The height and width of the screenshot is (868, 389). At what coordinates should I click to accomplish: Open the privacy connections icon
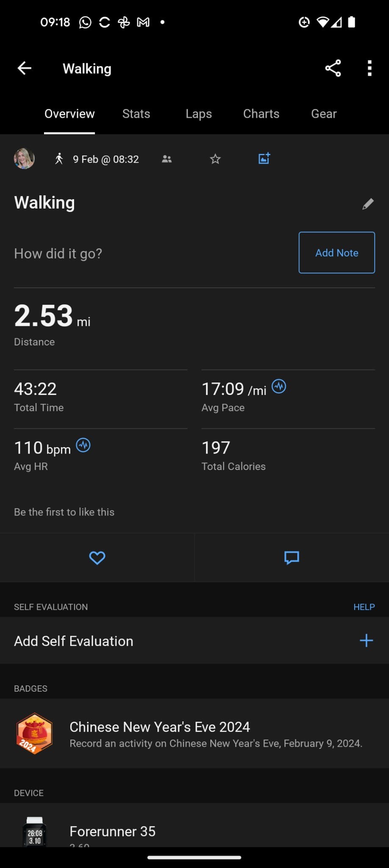pos(167,159)
